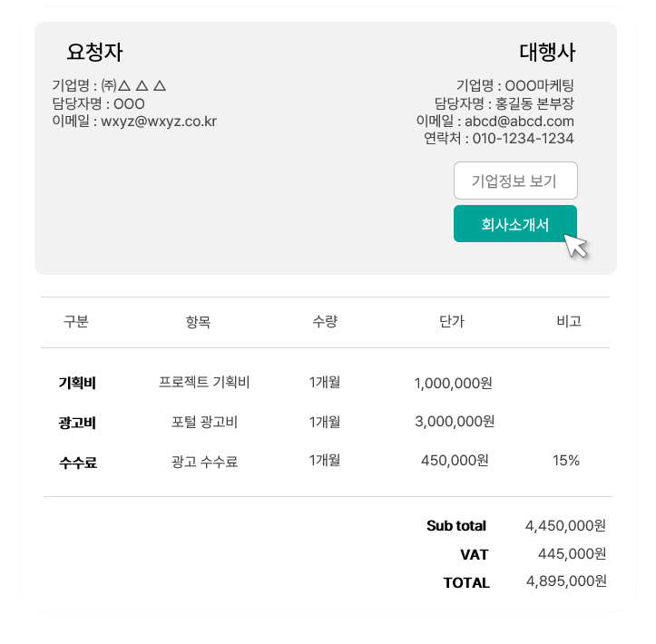Screen dimensions: 656x644
Task: Click the 프로젝트 기획비 item
Action: click(204, 382)
